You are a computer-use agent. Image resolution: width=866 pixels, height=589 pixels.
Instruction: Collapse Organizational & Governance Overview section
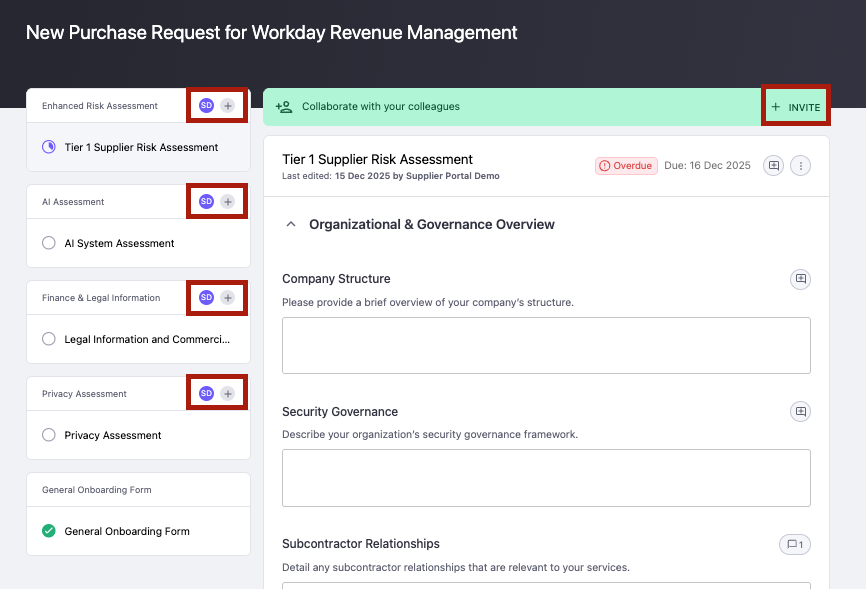pos(291,224)
